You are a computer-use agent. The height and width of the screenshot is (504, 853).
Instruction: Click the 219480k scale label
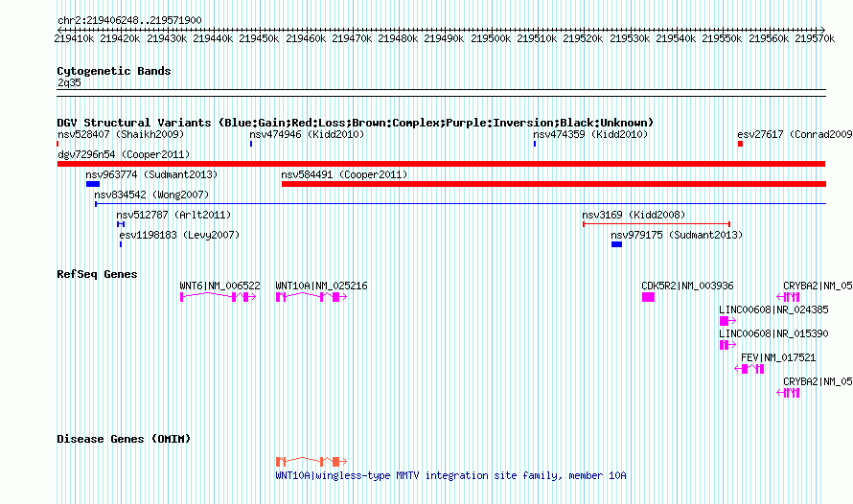tap(398, 38)
